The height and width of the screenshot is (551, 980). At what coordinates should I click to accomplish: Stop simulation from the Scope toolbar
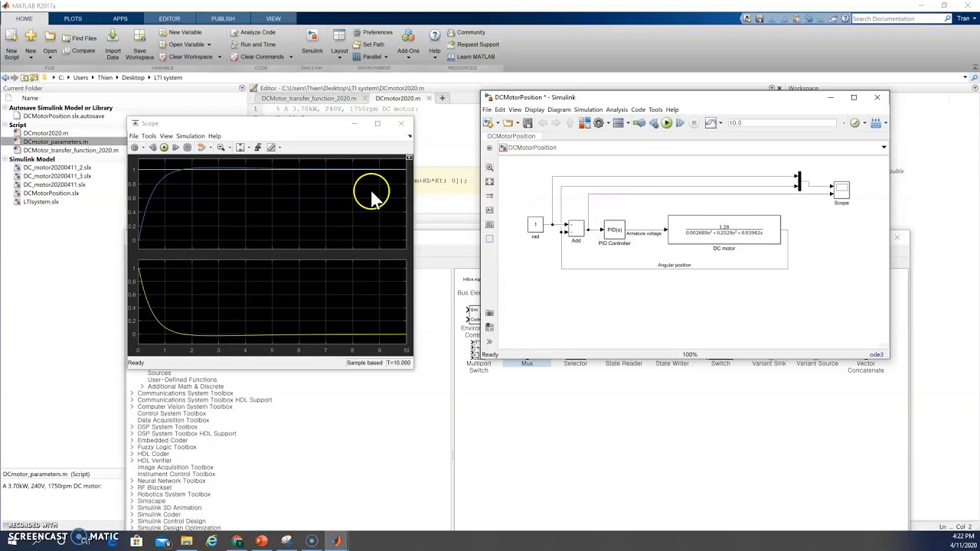point(188,148)
